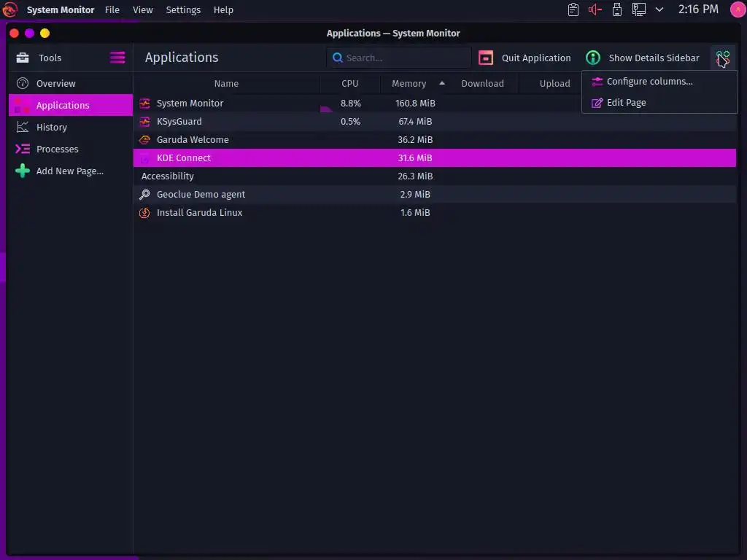Image resolution: width=747 pixels, height=560 pixels.
Task: Click the History chart icon
Action: coord(23,127)
